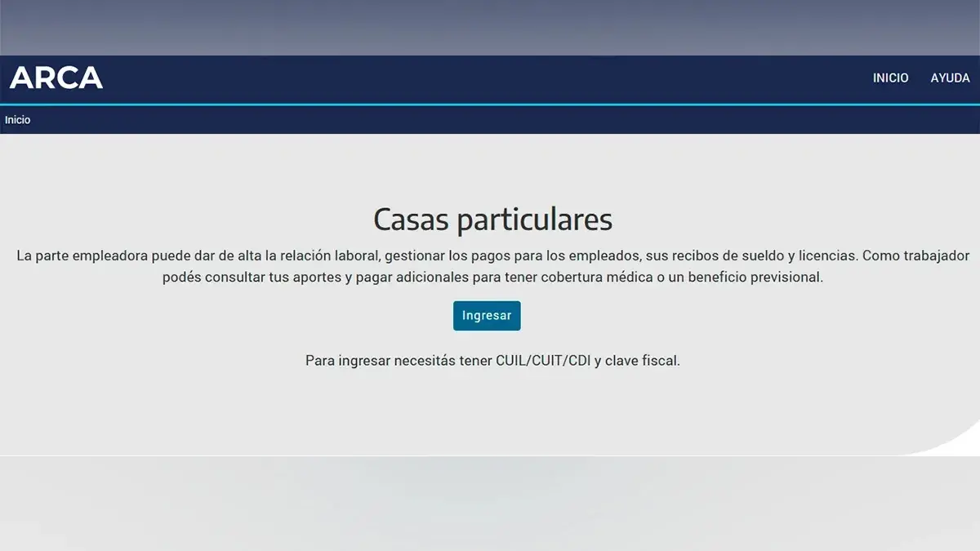The height and width of the screenshot is (551, 980).
Task: Select the Casas particulares heading
Action: [x=492, y=220]
